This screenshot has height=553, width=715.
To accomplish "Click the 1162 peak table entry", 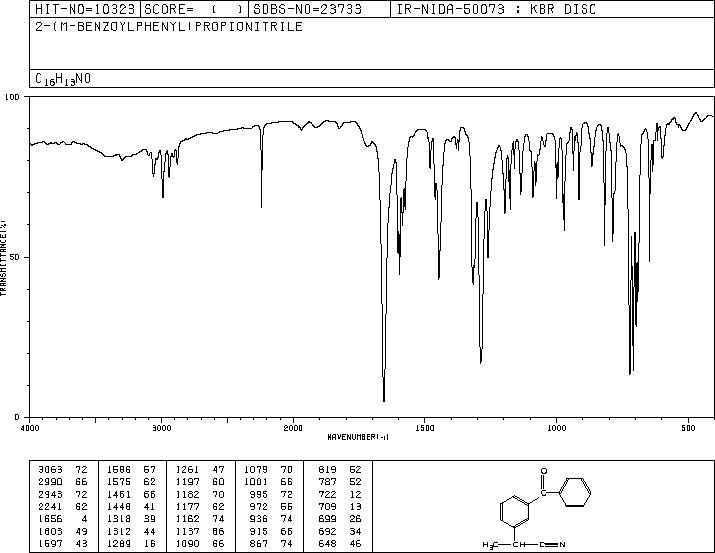I will click(187, 519).
